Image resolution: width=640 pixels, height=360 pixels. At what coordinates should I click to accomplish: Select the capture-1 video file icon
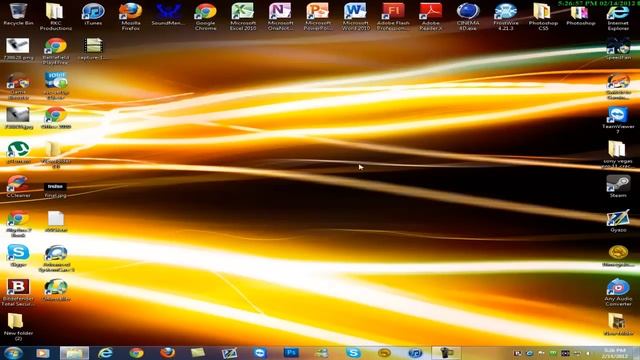click(x=93, y=49)
